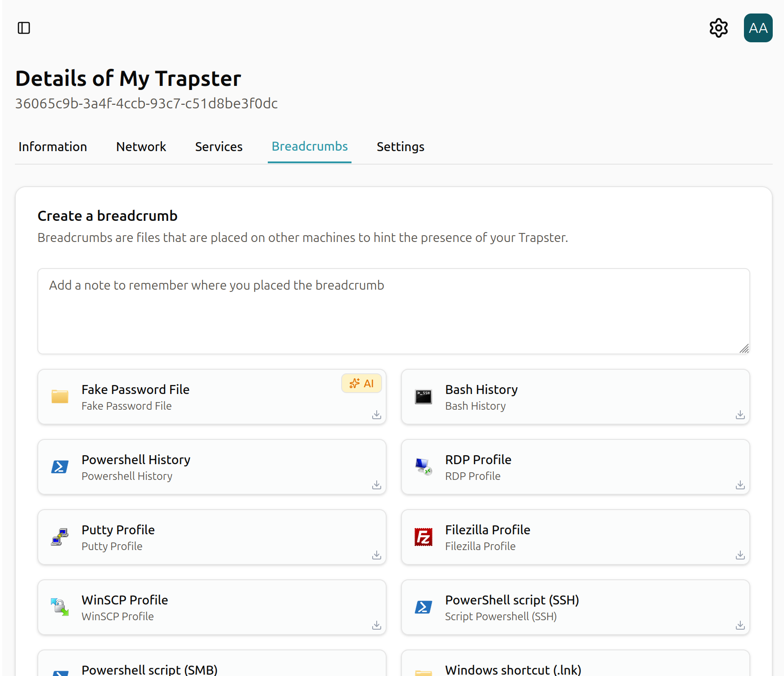Toggle the sidebar panel icon
This screenshot has height=676, width=784.
[24, 28]
